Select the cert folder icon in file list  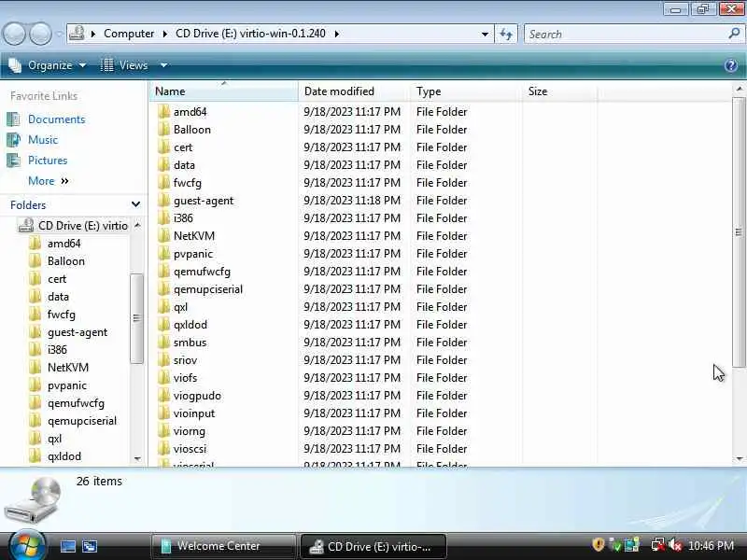click(x=164, y=147)
